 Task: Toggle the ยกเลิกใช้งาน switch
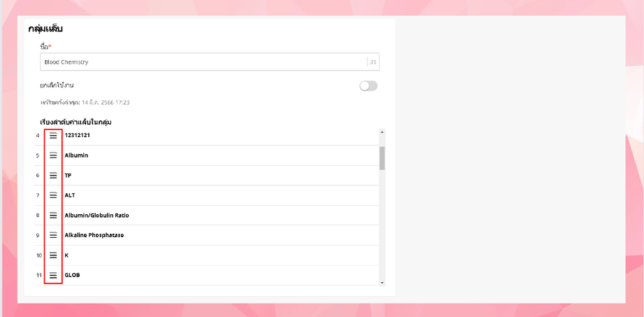[x=368, y=86]
